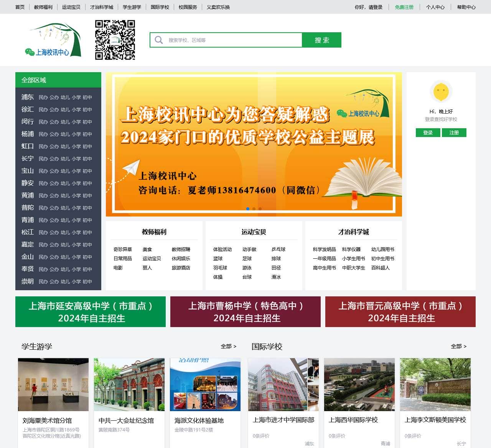Select the second carousel indicator dot
This screenshot has width=491, height=448.
coord(254,209)
